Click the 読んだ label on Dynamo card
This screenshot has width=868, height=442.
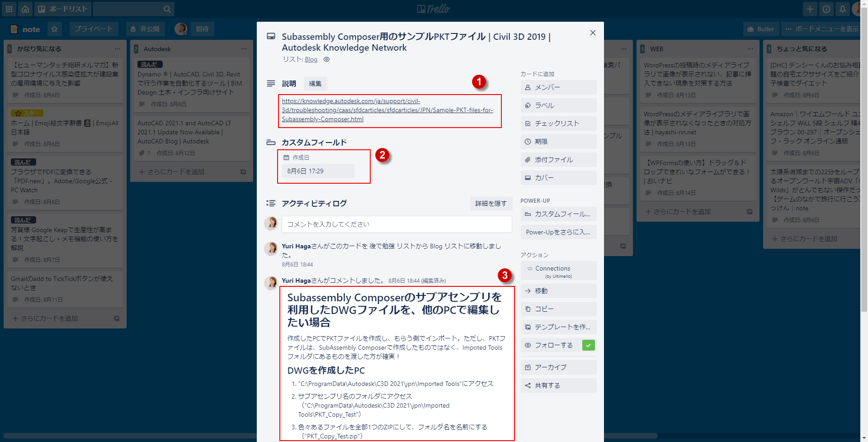click(x=150, y=64)
